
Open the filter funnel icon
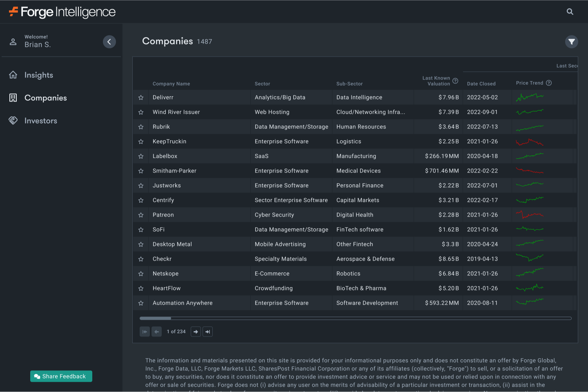[572, 42]
